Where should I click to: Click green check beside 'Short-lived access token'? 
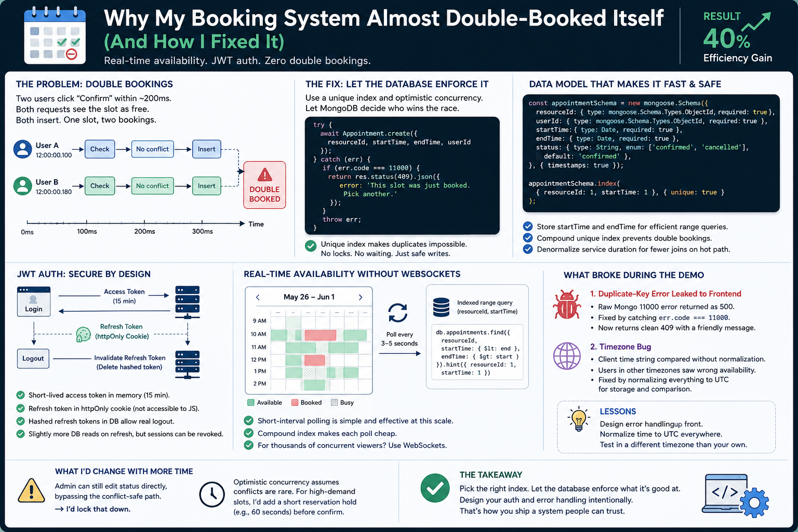click(21, 395)
